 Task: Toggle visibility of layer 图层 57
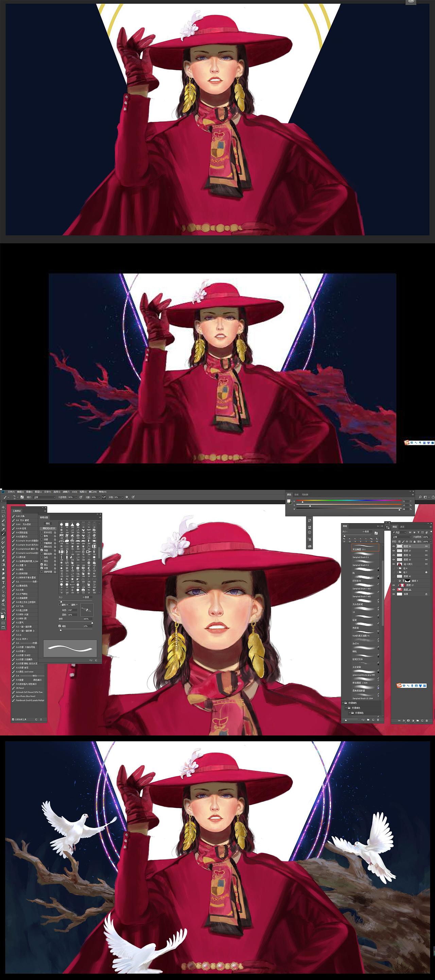394,551
